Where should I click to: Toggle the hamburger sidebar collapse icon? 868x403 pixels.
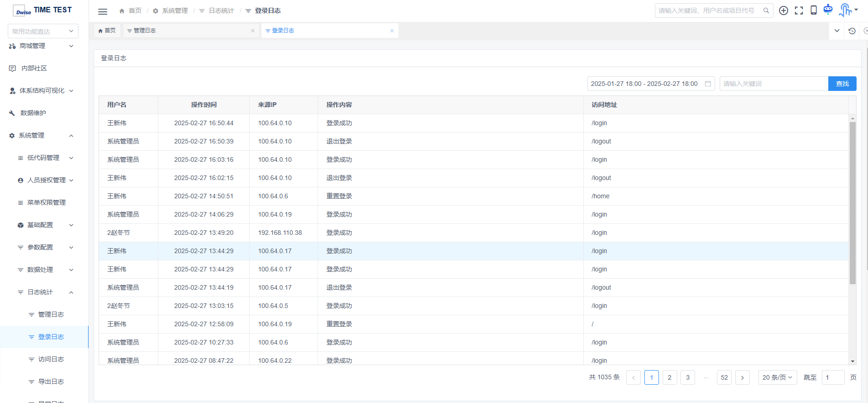tap(103, 11)
